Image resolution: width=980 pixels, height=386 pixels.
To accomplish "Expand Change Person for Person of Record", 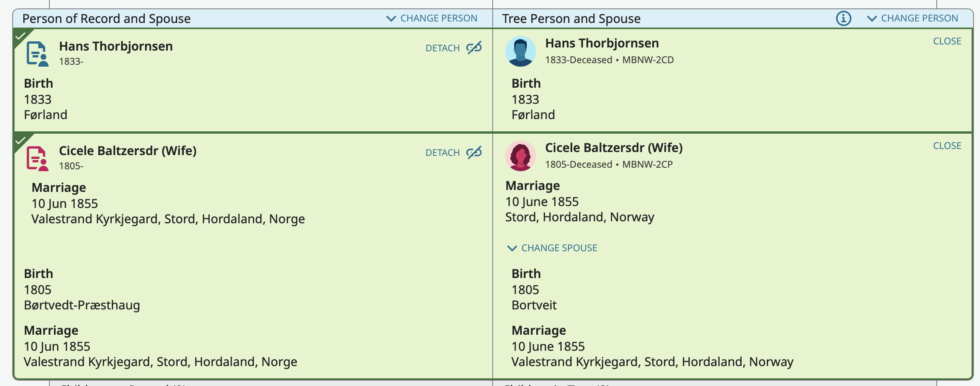I will pyautogui.click(x=432, y=18).
